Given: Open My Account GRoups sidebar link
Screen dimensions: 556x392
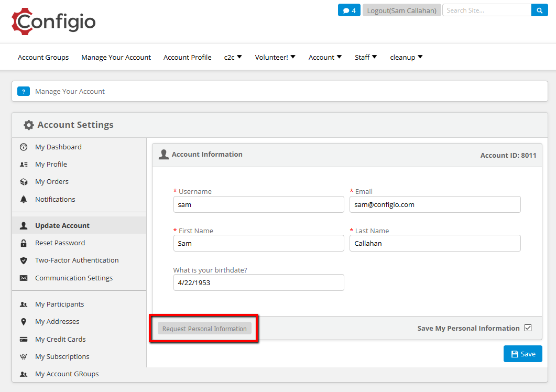Looking at the screenshot, I should click(67, 374).
